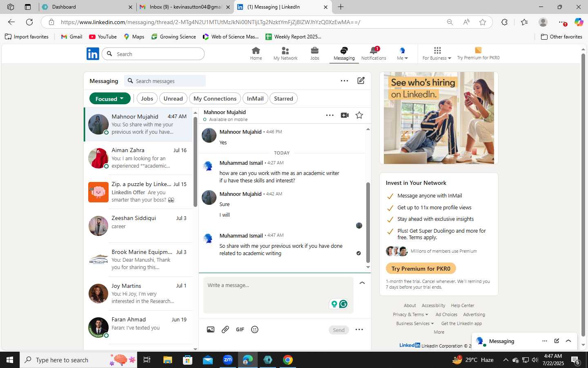This screenshot has width=588, height=368.
Task: Open Weekly Report 2025 bookmark
Action: click(x=293, y=37)
